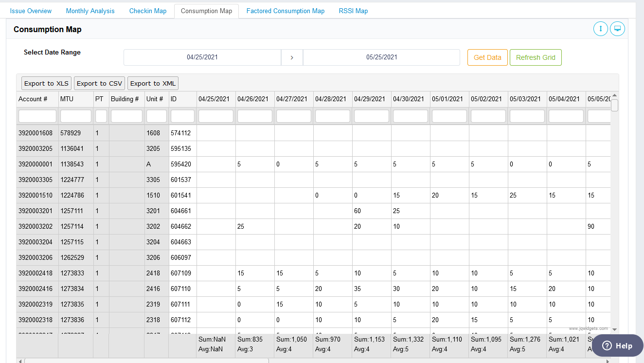Click the monitor display icon

pos(617,29)
